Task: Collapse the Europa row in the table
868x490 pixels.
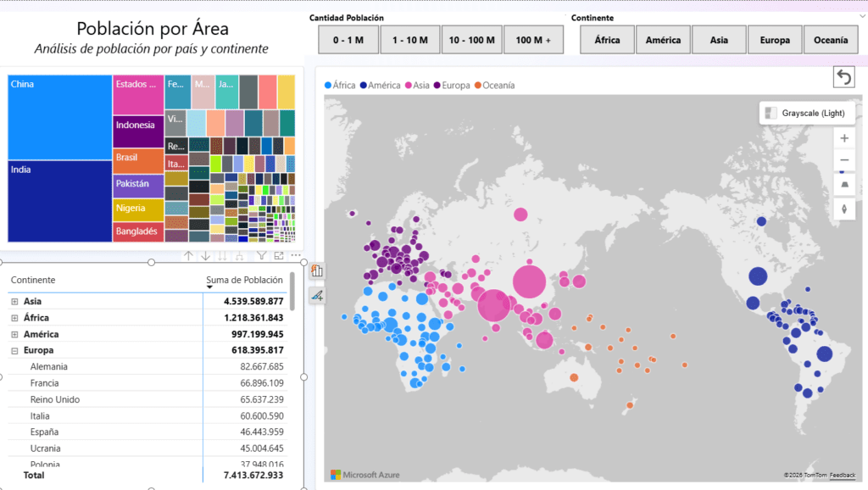Action: [14, 350]
